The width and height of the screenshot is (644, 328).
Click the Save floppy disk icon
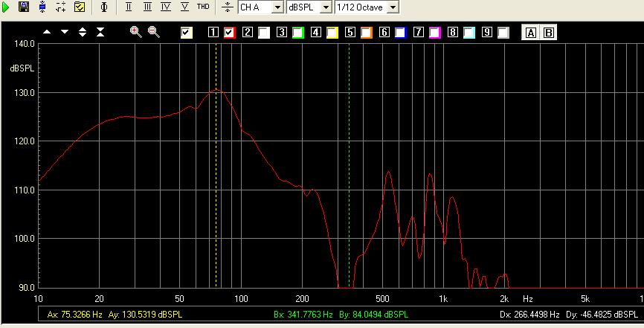coord(24,7)
